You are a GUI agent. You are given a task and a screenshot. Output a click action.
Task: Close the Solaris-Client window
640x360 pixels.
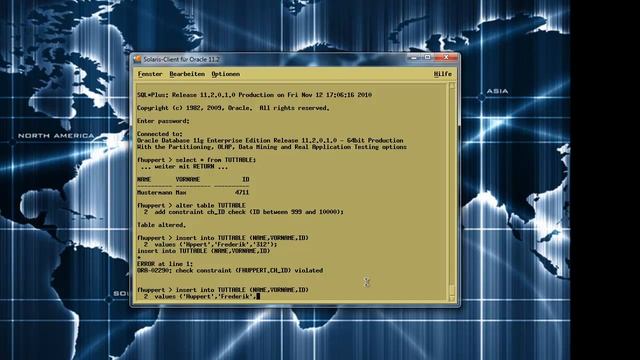tap(446, 58)
